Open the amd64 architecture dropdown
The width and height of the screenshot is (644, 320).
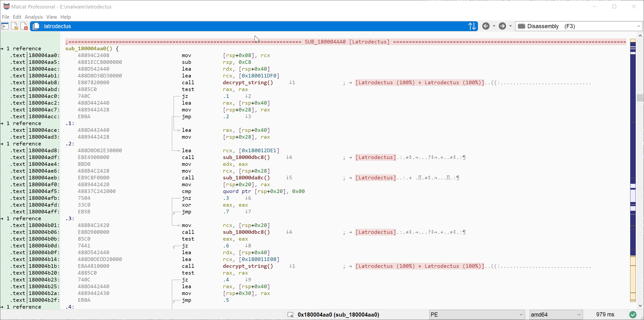coord(556,315)
